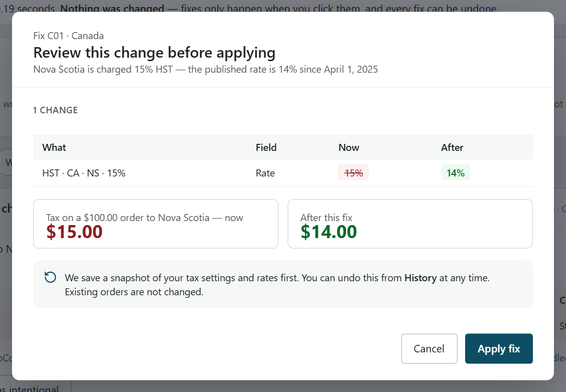Image resolution: width=566 pixels, height=392 pixels.
Task: Select the red struck-through 15% badge
Action: click(353, 173)
